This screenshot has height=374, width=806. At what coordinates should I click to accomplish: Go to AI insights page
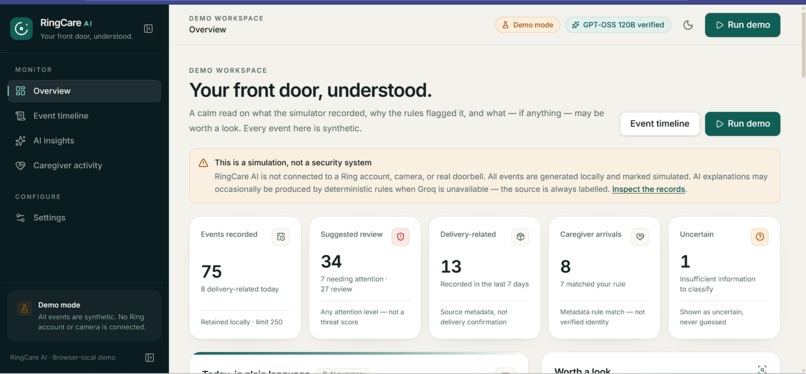84,141
